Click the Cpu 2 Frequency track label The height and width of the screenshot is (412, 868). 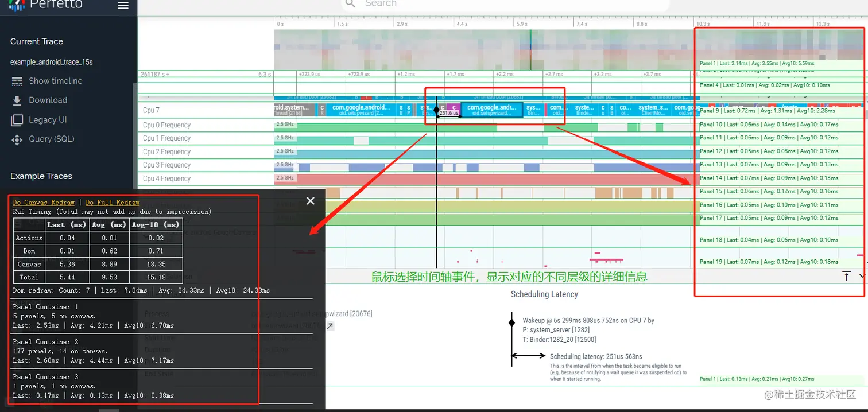(166, 152)
